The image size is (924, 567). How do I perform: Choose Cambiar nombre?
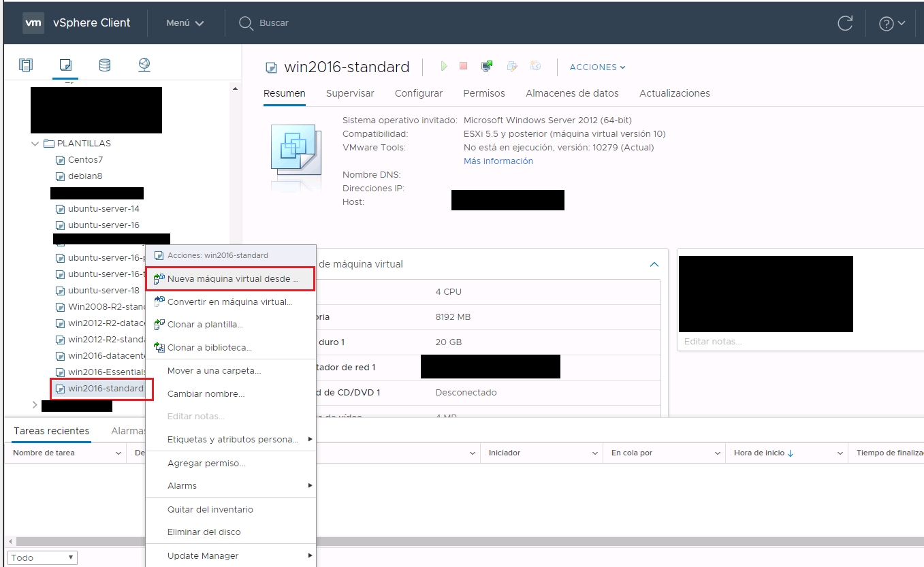pos(231,394)
